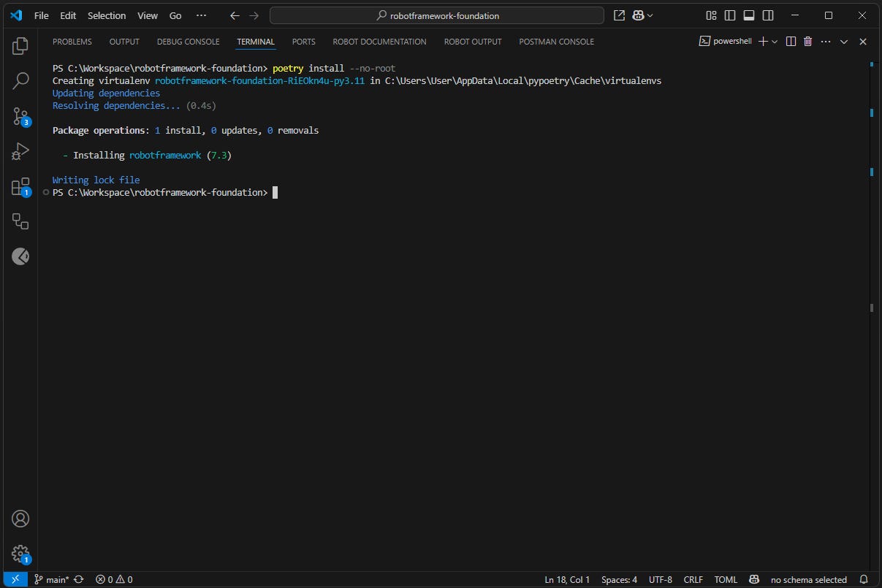
Task: Select the TERMINAL tab
Action: coord(256,42)
